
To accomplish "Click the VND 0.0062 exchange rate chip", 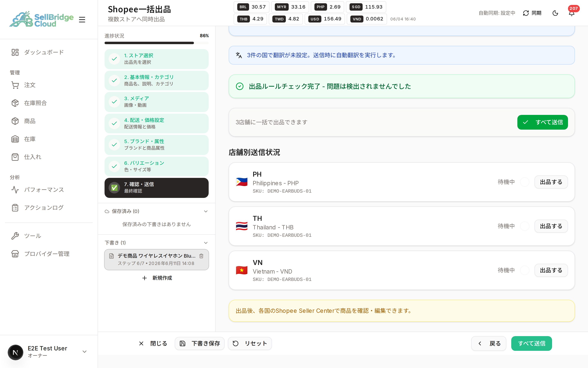I will [x=367, y=19].
